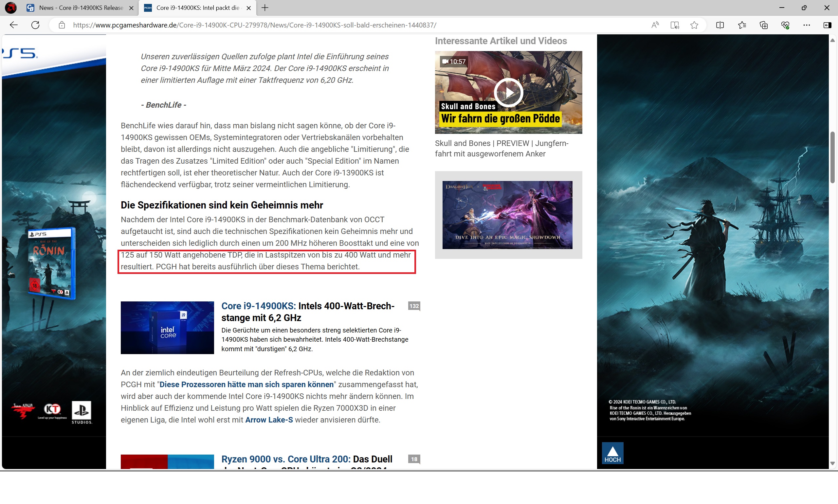
Task: Click the HOCH scroll-to-top button
Action: (612, 453)
